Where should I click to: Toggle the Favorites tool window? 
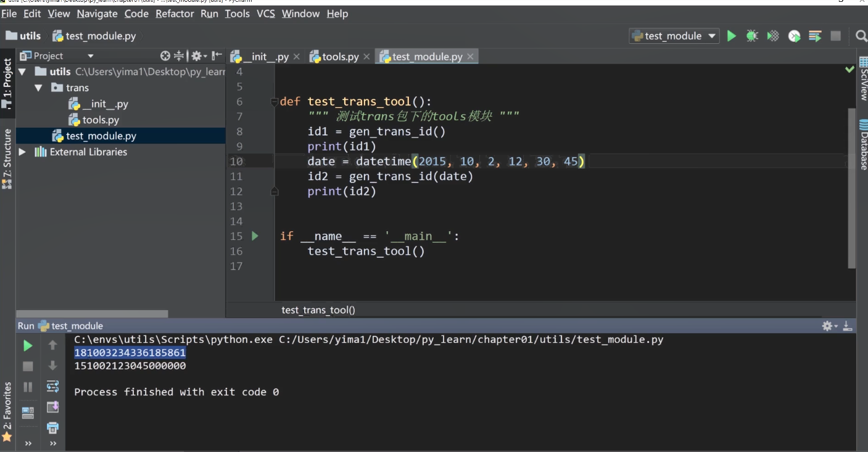point(7,411)
